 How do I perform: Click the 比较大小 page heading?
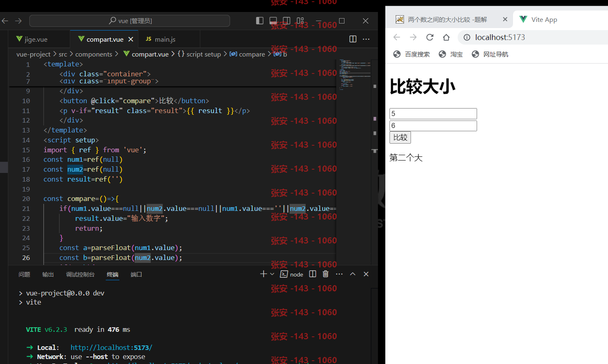[x=423, y=87]
